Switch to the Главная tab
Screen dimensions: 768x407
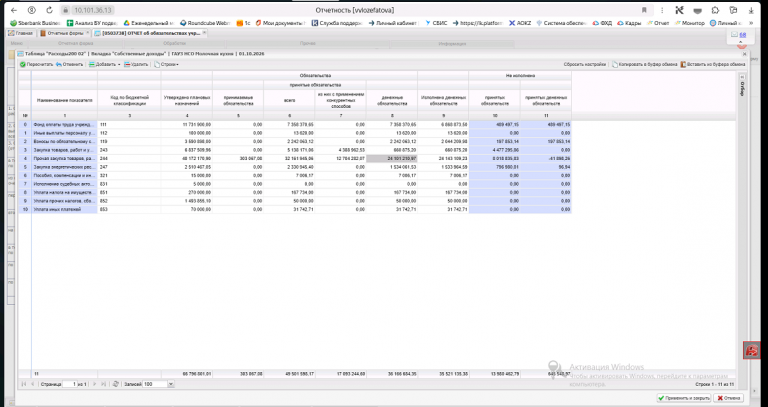point(21,33)
